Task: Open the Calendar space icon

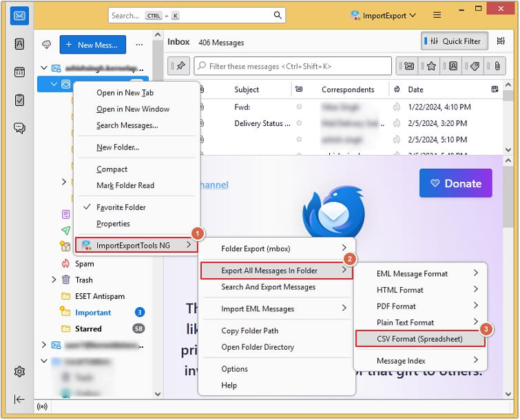Action: coord(19,72)
